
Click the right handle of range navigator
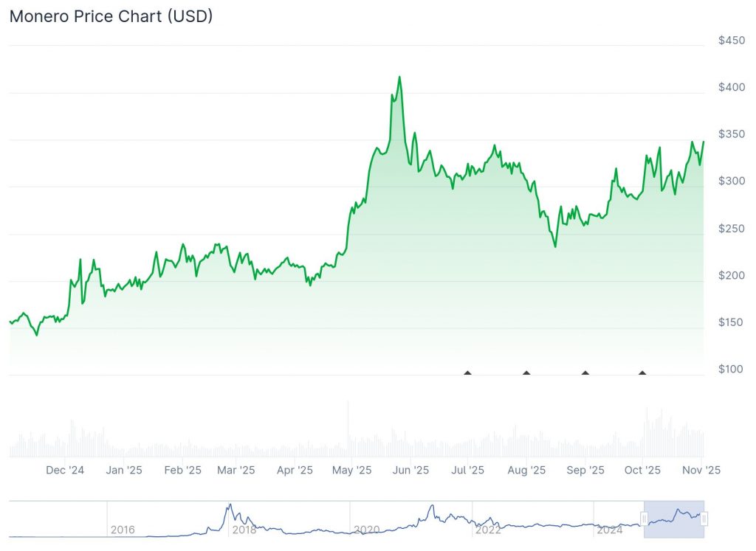pos(704,519)
